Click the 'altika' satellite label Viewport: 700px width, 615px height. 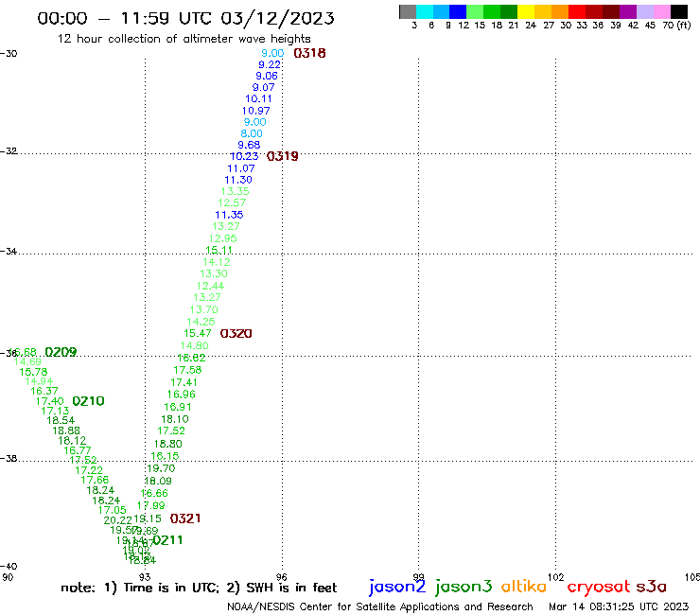pyautogui.click(x=523, y=586)
